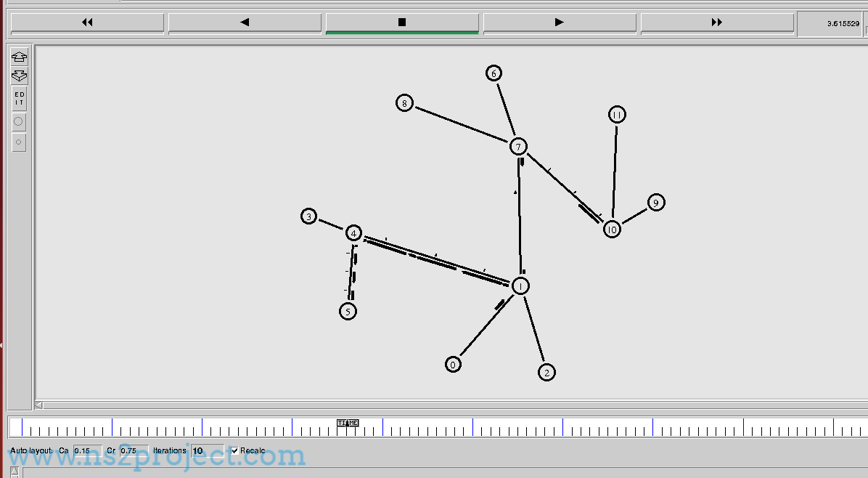The height and width of the screenshot is (478, 868).
Task: Click the Cr value input field
Action: point(134,450)
